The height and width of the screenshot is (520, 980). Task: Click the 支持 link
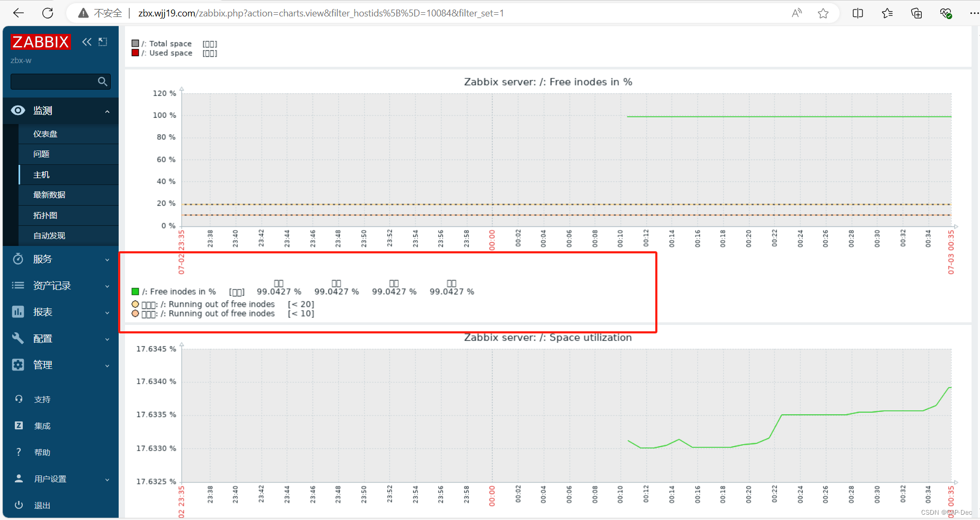pyautogui.click(x=42, y=399)
